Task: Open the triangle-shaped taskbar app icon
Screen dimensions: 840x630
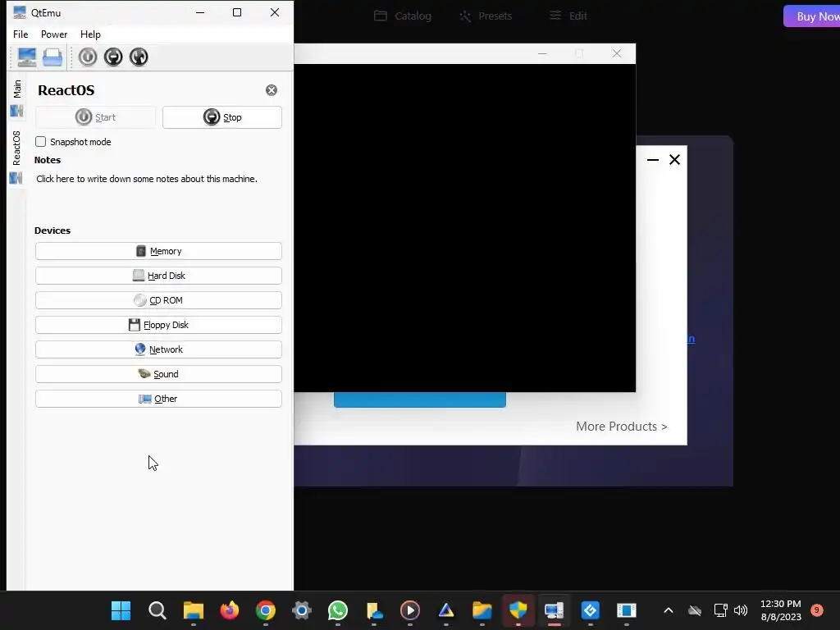Action: point(446,610)
